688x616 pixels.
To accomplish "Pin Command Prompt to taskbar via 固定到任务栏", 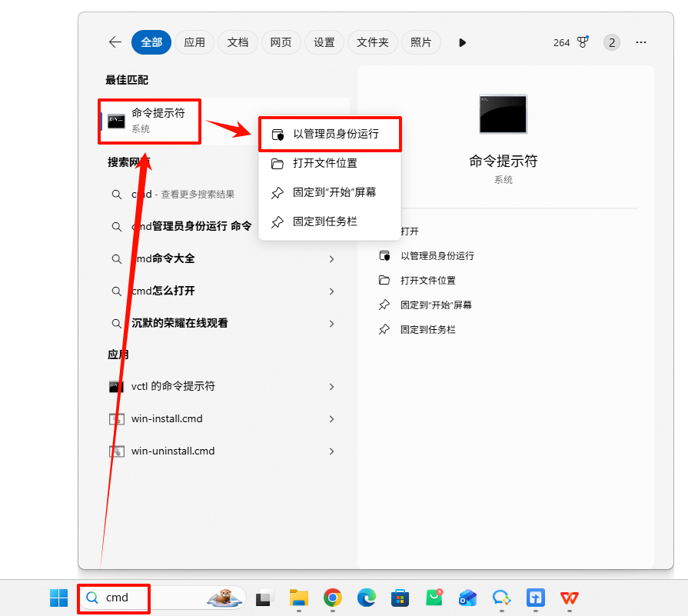I will (323, 221).
